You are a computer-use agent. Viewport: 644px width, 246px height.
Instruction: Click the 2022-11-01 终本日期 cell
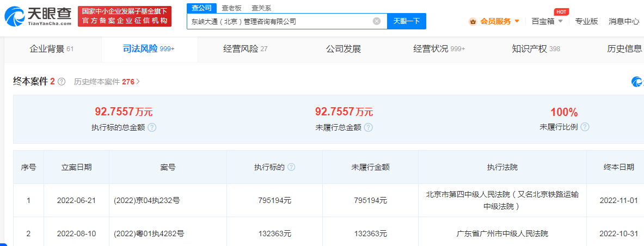(x=618, y=200)
